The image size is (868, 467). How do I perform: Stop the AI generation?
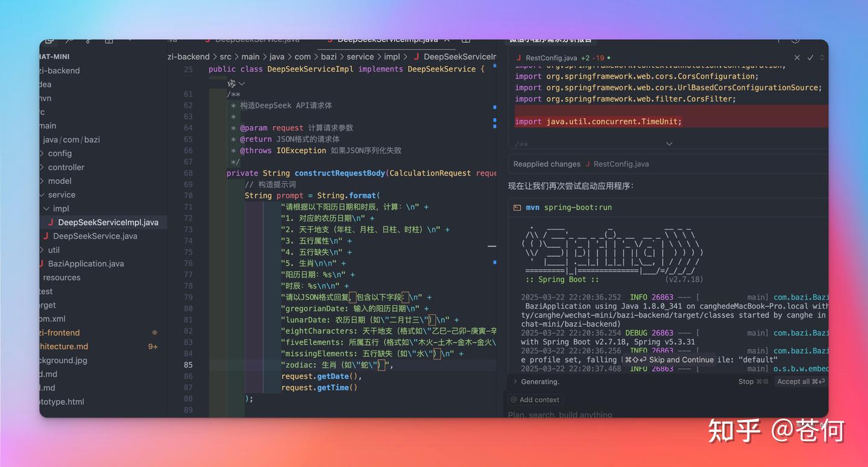coord(752,381)
